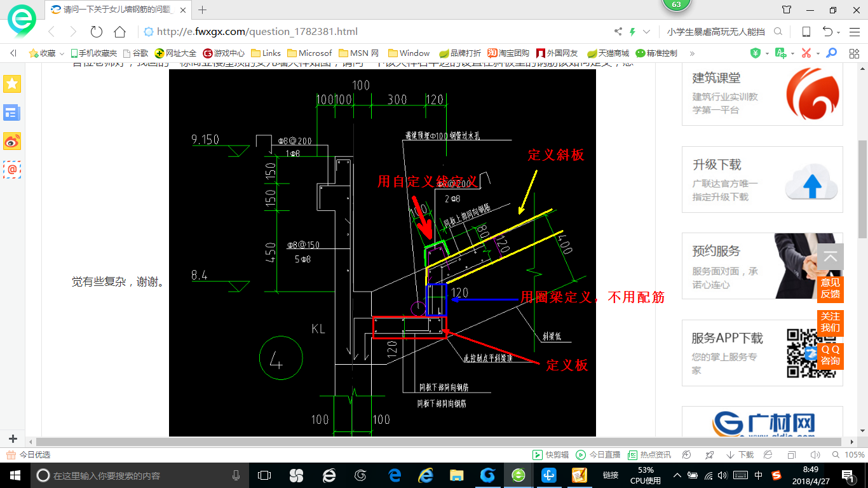Click the search magnifier icon

click(778, 32)
